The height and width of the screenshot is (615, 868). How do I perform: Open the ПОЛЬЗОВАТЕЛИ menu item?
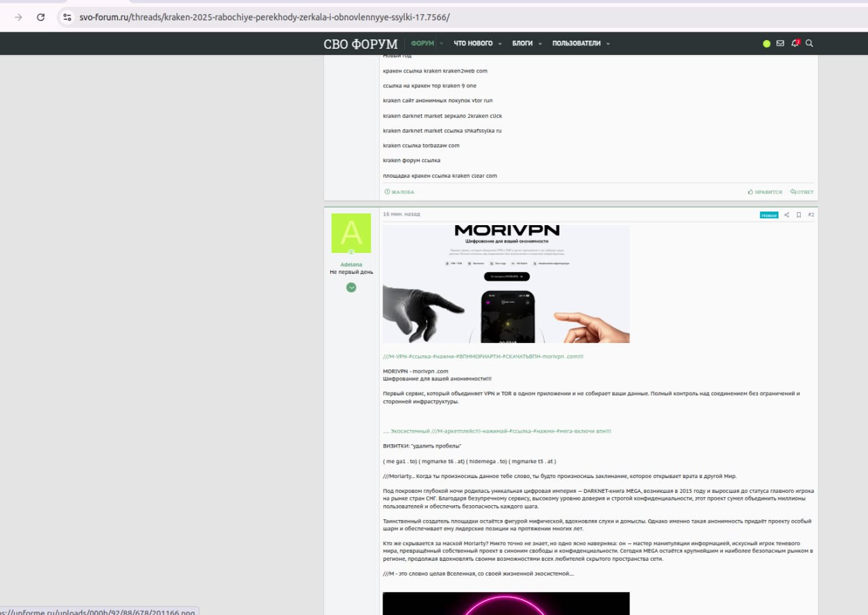(576, 43)
